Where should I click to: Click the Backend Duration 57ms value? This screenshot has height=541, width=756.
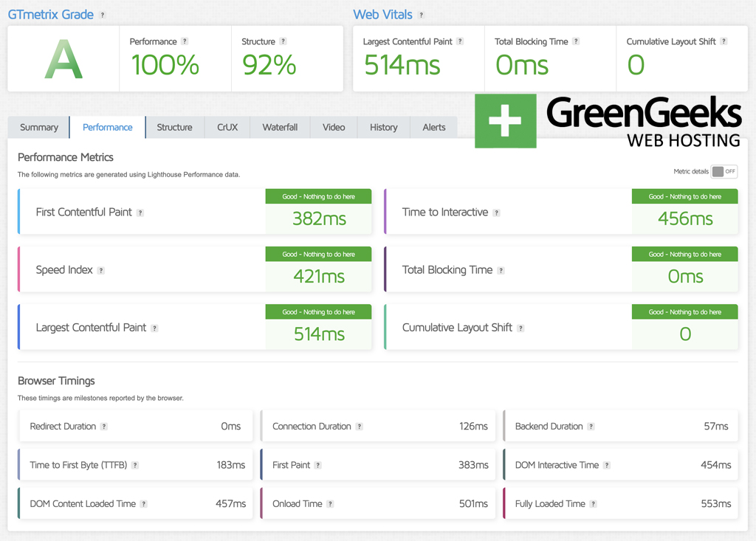click(716, 427)
